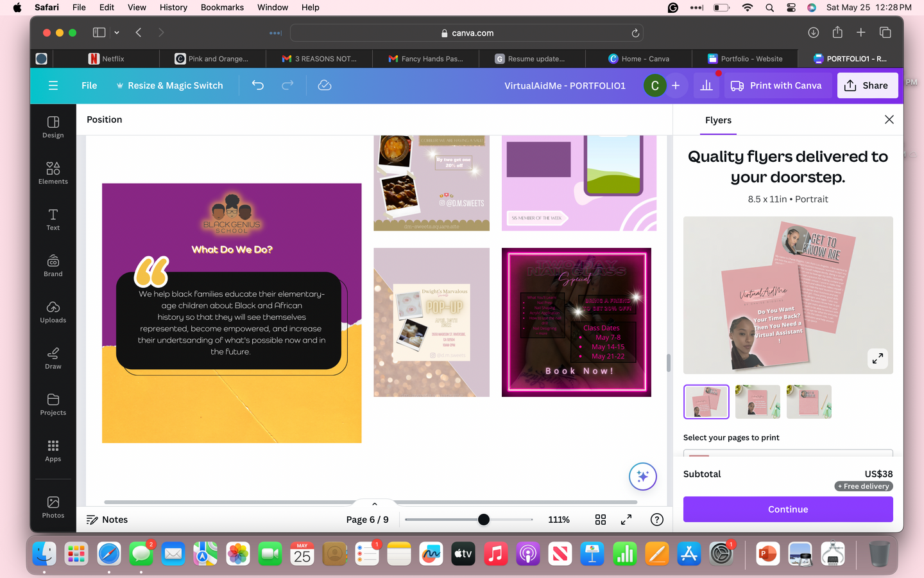Toggle fullscreen presentation mode
Screen dimensions: 924x578
coord(626,520)
